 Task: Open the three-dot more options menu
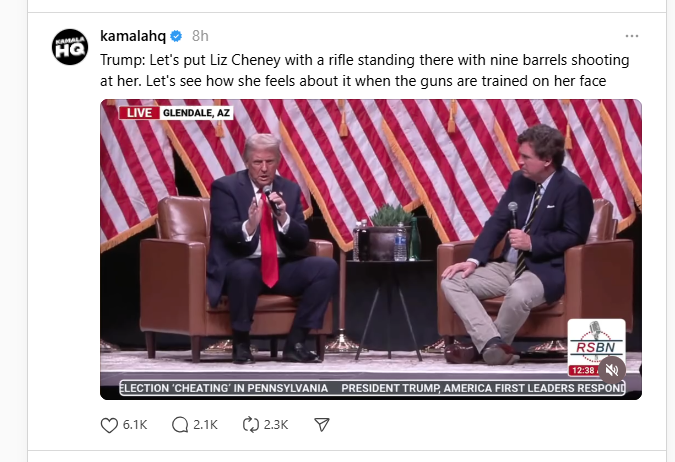tap(631, 36)
